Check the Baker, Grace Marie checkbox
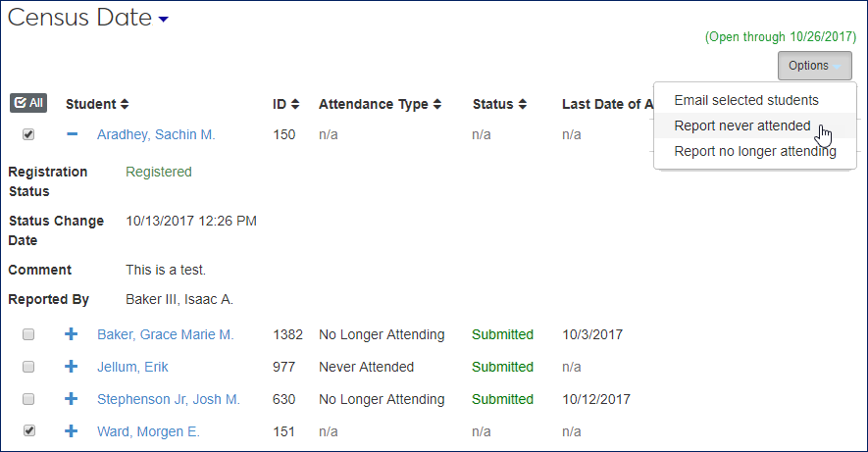Viewport: 868px width, 452px height. (x=28, y=334)
